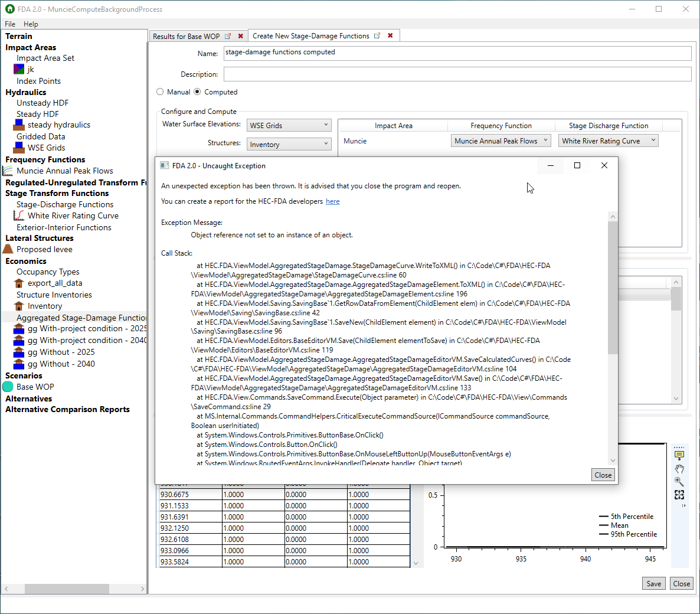
Task: Select the Computed radio button
Action: [198, 92]
